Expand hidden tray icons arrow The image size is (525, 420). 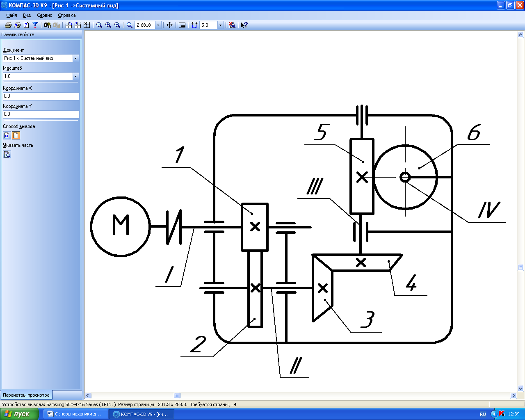click(494, 414)
